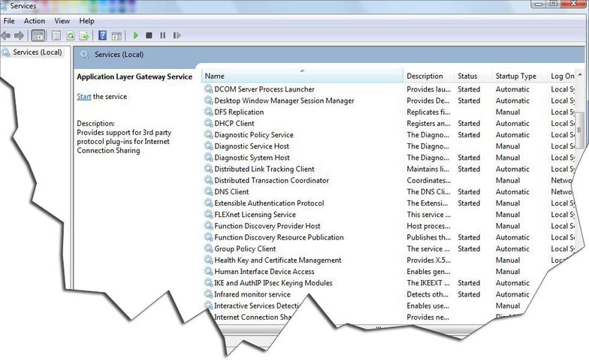Open the View menu
The width and height of the screenshot is (589, 364).
62,21
